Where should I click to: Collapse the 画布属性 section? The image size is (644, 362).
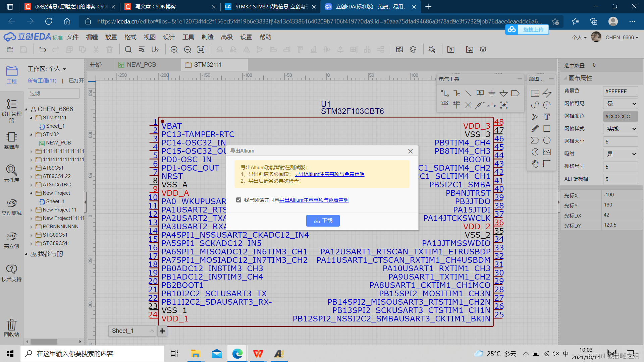click(566, 78)
